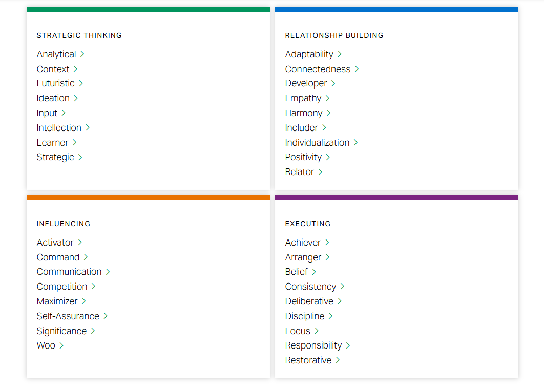The width and height of the screenshot is (544, 392).
Task: Click the chevron icon next to Analytical
Action: tap(82, 54)
